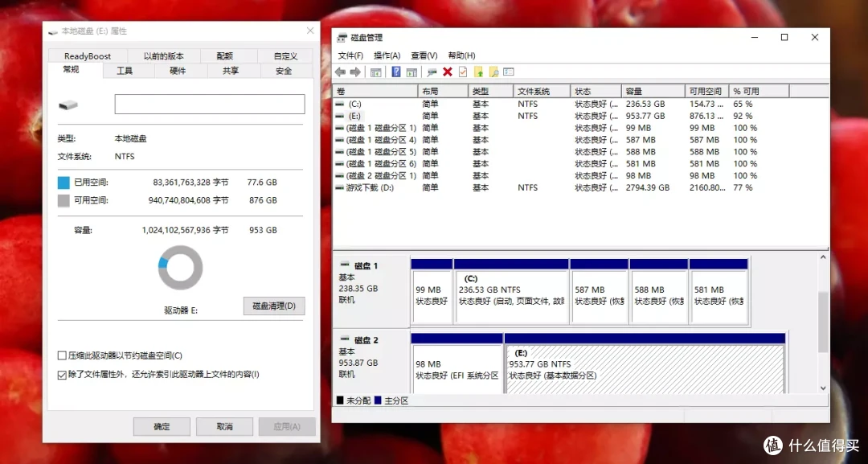Sort by the 文件系统 column header
The image size is (868, 464).
point(542,92)
